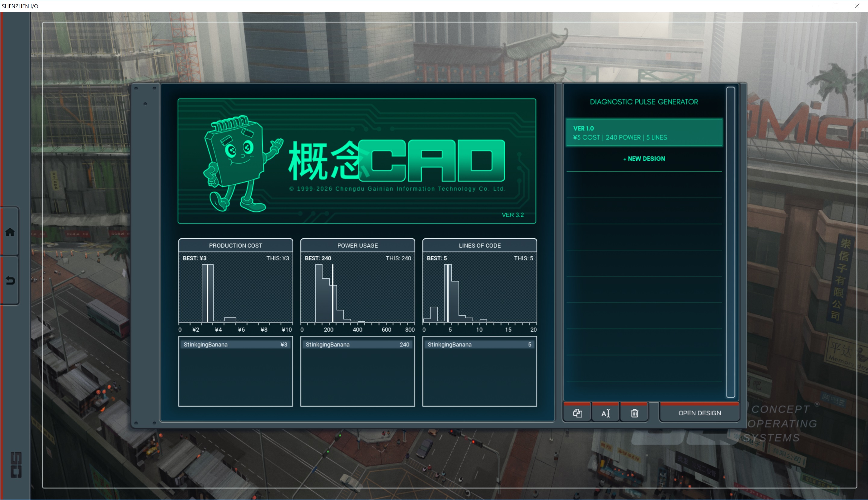Select the VER 1.0 design entry
868x500 pixels.
point(644,133)
